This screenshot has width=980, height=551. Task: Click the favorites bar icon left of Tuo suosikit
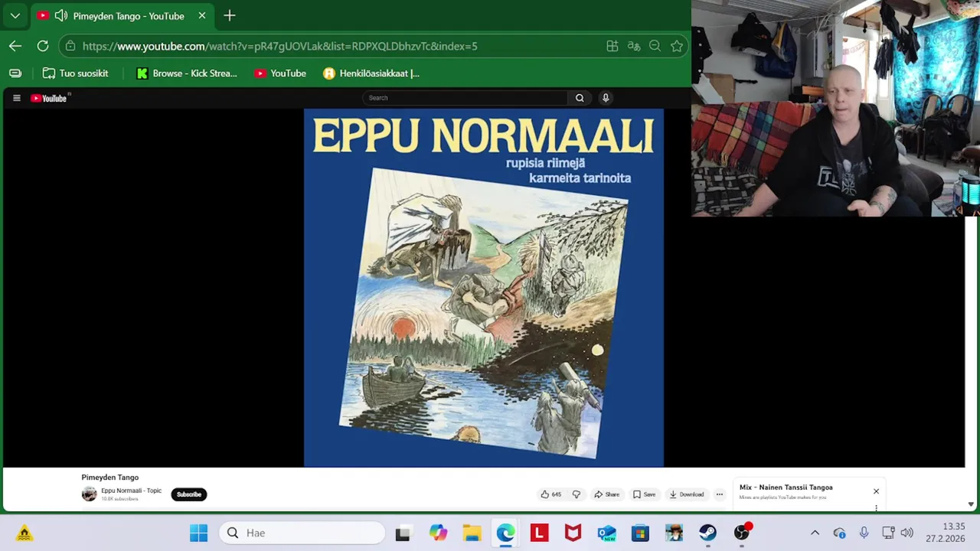15,73
